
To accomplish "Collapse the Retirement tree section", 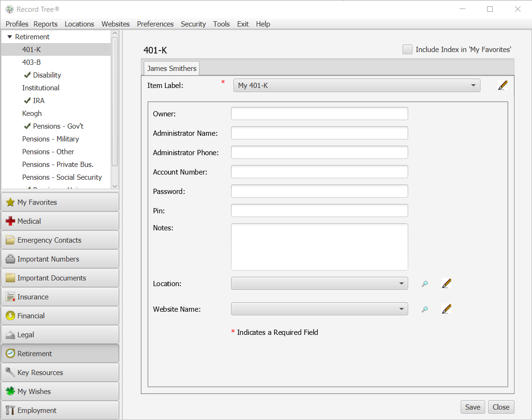I will [x=9, y=36].
